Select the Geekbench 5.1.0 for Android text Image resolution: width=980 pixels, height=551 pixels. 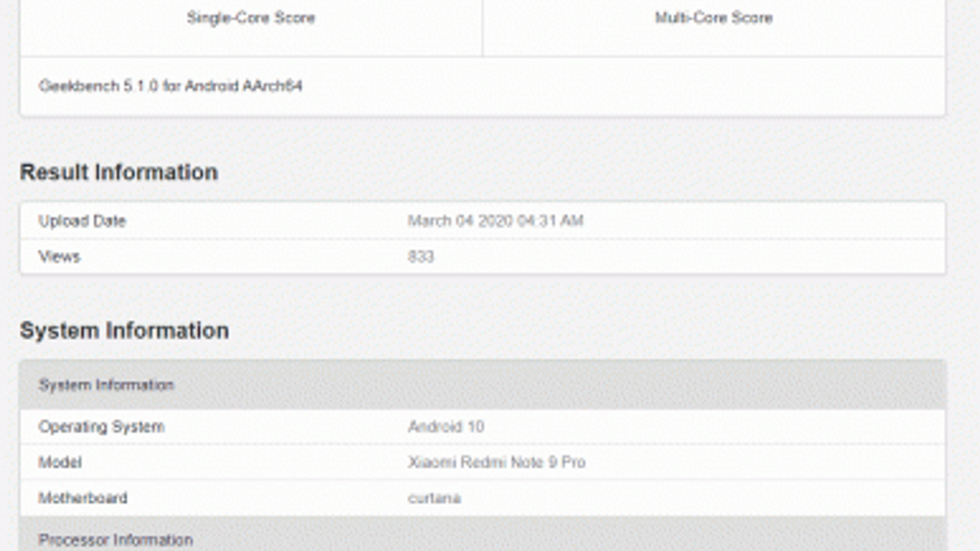point(170,86)
